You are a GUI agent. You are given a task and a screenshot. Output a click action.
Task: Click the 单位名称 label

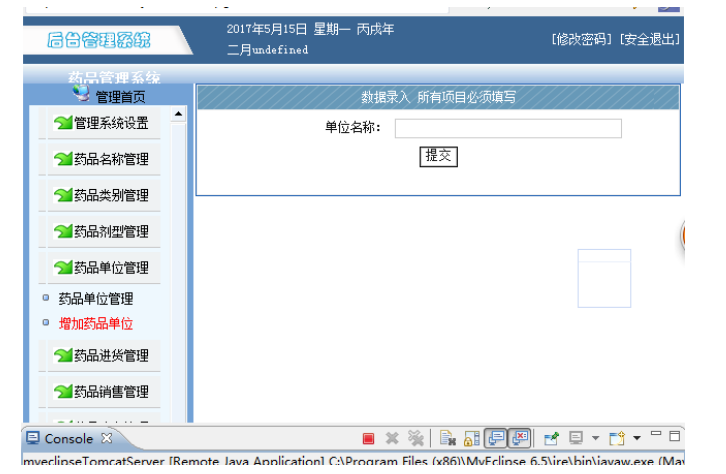(352, 127)
